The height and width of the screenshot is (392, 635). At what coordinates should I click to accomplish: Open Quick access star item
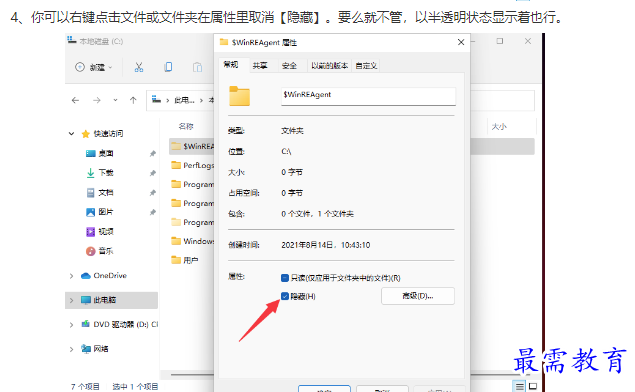(102, 134)
